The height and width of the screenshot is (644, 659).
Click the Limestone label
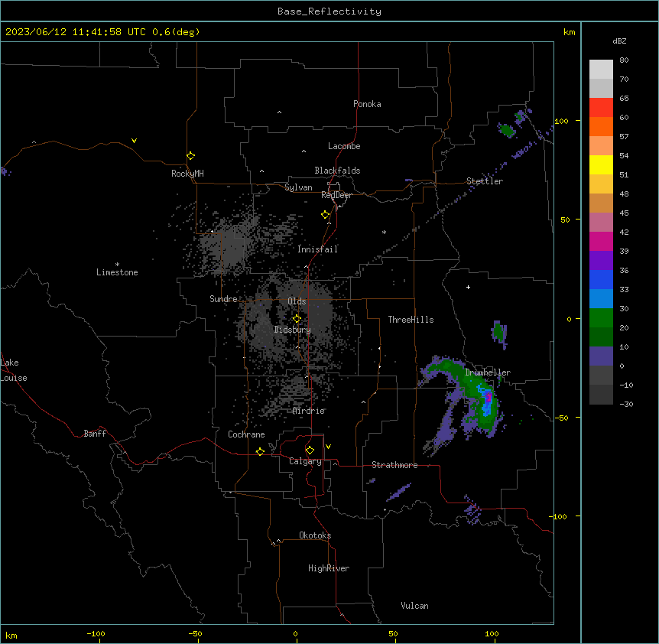(x=117, y=272)
